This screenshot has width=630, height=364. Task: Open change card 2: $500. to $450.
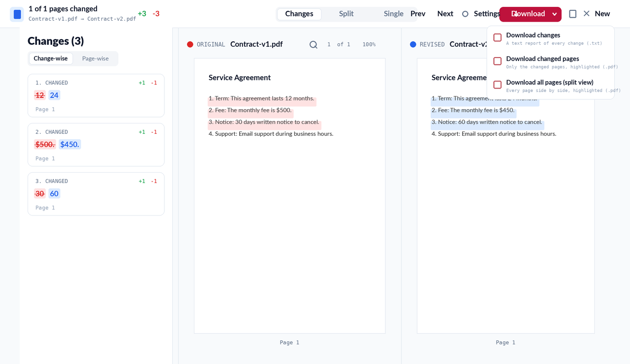(x=96, y=145)
